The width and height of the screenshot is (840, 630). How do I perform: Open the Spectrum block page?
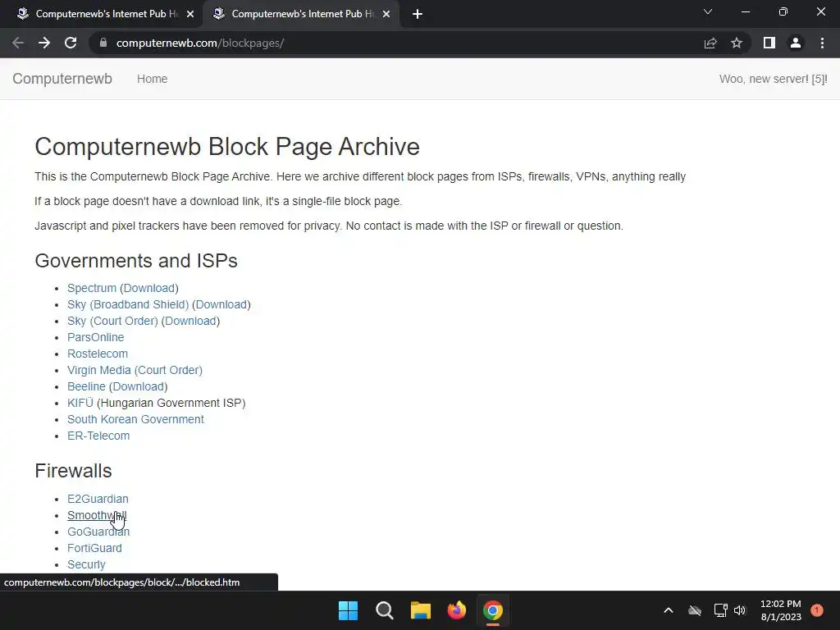(92, 288)
